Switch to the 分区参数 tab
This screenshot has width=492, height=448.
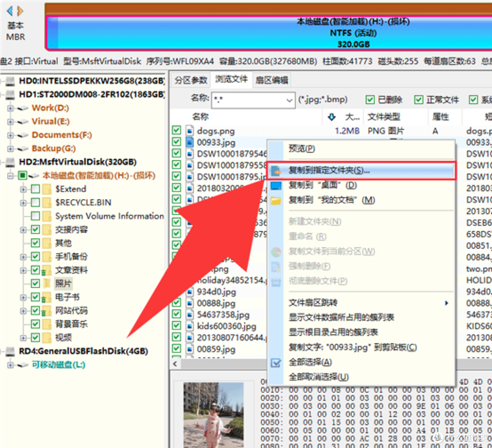click(x=191, y=80)
